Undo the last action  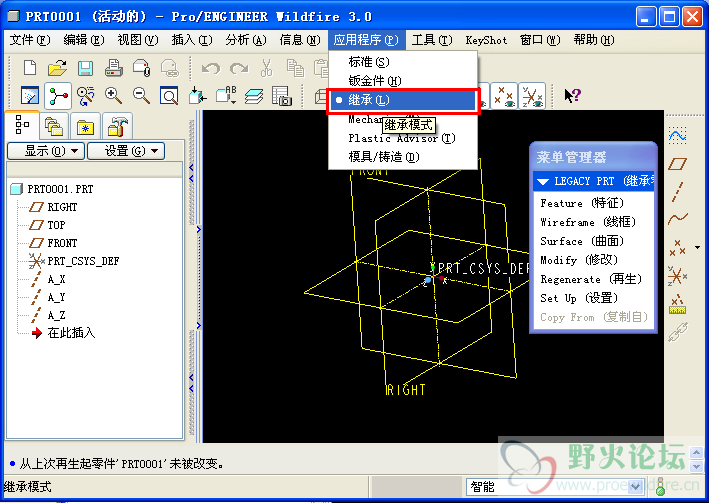click(x=211, y=69)
